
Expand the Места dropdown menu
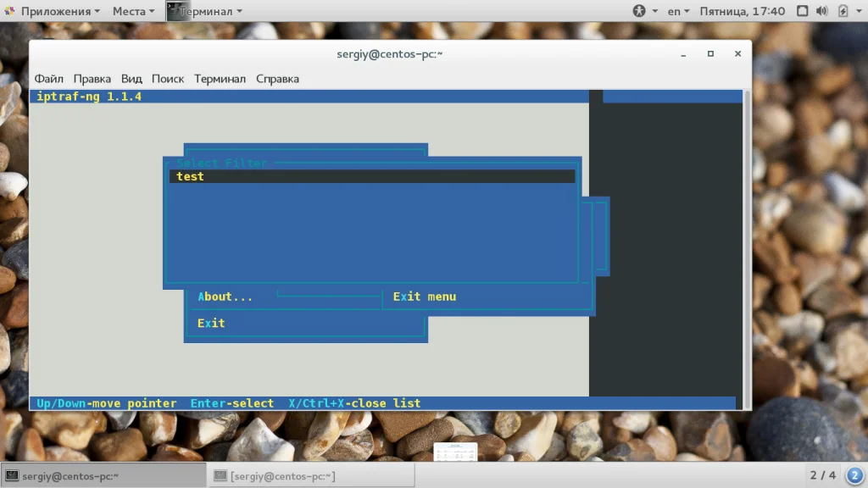click(133, 11)
